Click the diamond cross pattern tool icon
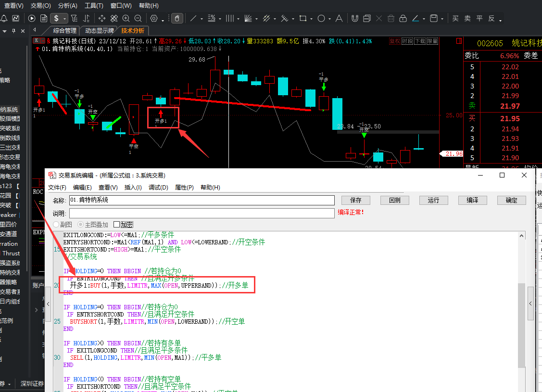The image size is (542, 392). click(114, 18)
